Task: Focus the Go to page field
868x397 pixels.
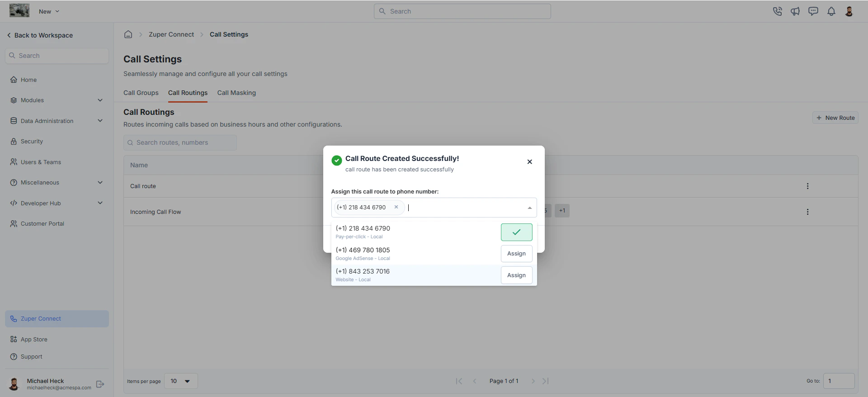Action: [839, 381]
